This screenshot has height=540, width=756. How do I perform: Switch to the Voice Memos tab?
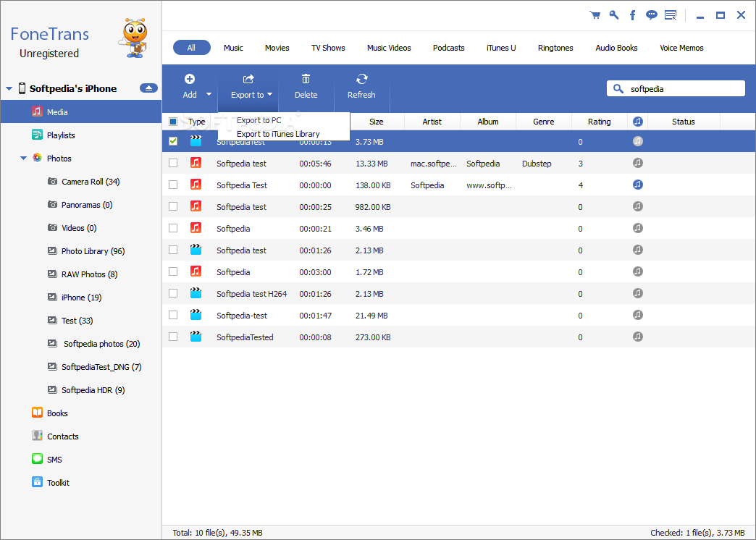(681, 48)
